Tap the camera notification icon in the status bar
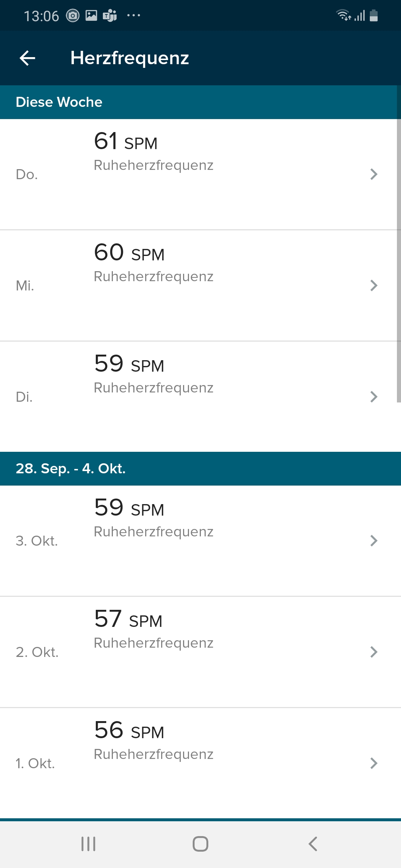Screen dimensions: 401x868 [x=73, y=16]
